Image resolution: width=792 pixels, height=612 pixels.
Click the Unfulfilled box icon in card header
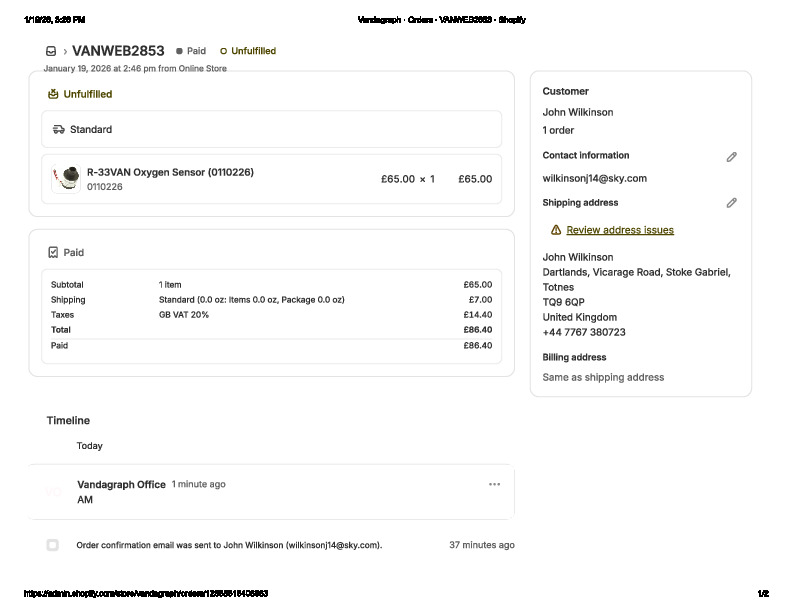click(x=53, y=94)
